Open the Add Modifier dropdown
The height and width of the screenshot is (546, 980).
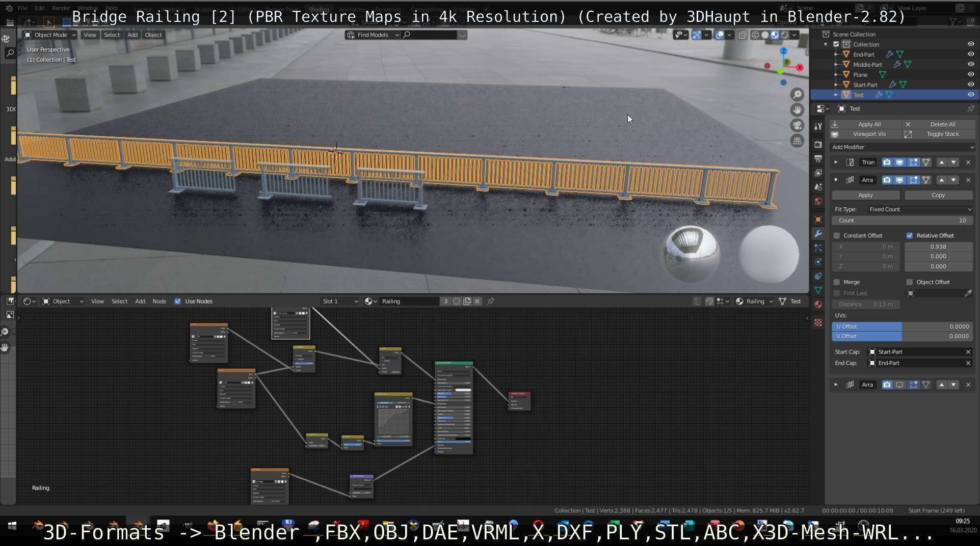(x=902, y=147)
